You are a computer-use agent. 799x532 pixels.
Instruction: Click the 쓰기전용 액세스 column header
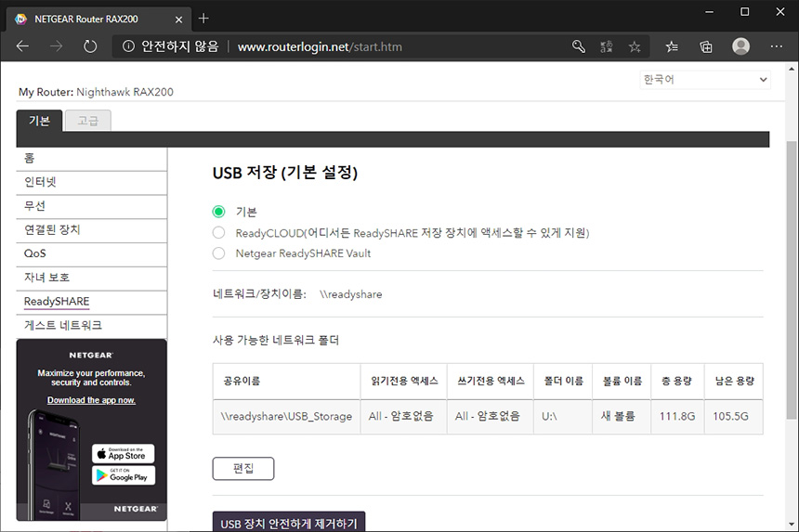pos(491,382)
